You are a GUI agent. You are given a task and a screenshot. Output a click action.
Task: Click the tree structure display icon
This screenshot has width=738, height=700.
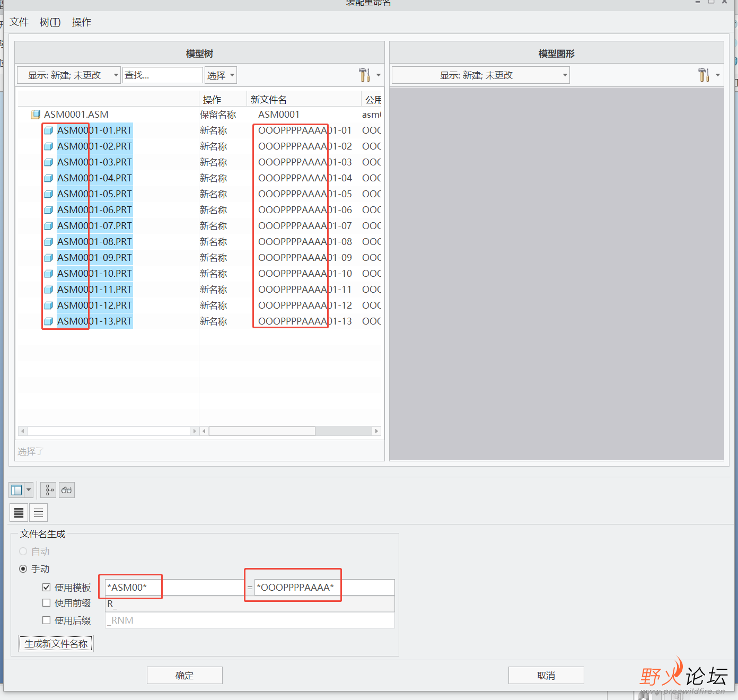pos(49,490)
